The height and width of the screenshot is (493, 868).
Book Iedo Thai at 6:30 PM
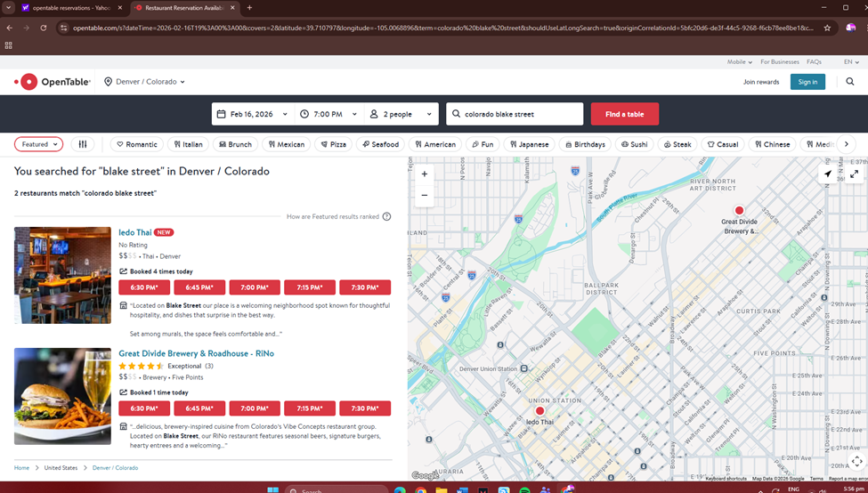point(144,287)
